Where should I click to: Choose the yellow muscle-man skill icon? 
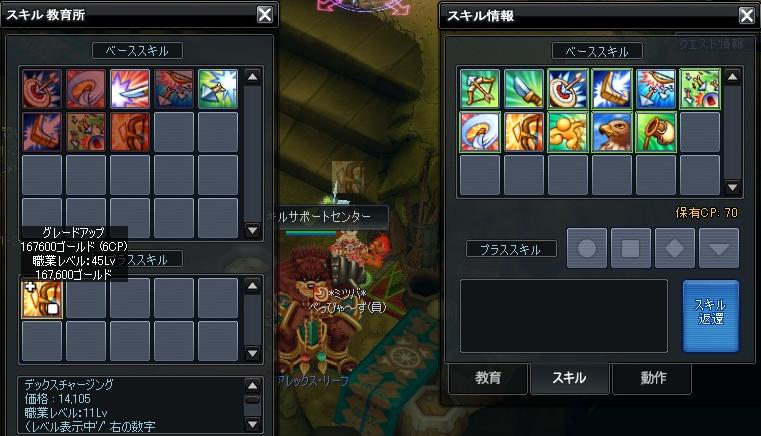click(567, 132)
